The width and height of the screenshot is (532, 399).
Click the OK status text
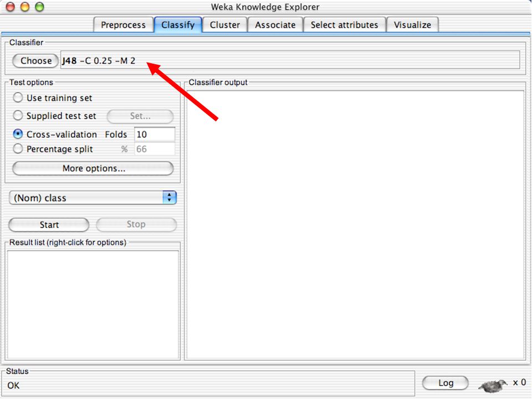click(x=13, y=386)
